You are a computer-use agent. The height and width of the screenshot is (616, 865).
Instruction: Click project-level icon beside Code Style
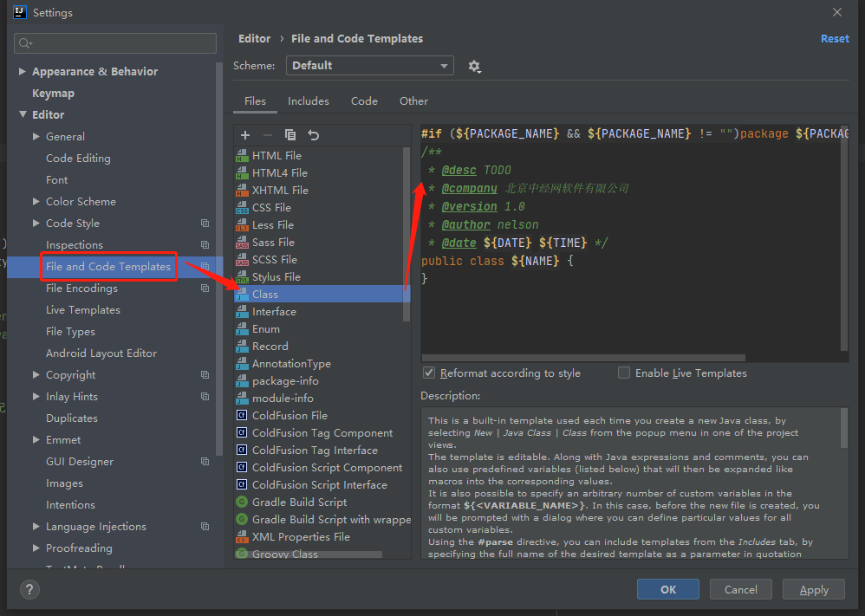[205, 224]
